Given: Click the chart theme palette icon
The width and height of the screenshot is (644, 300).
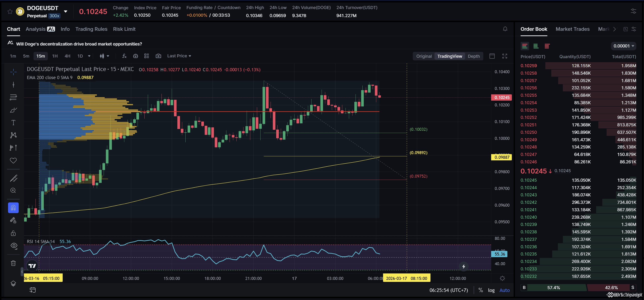Looking at the screenshot, I should point(136,56).
